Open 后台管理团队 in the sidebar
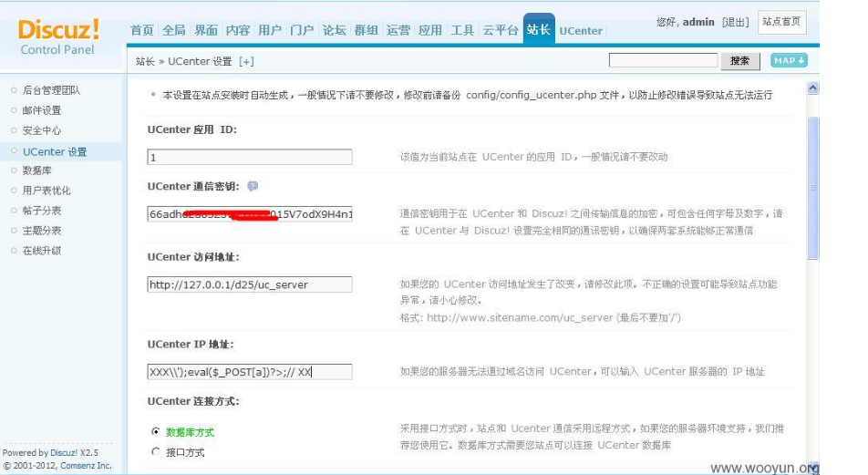Viewport: 868px width, 475px height. tap(51, 90)
